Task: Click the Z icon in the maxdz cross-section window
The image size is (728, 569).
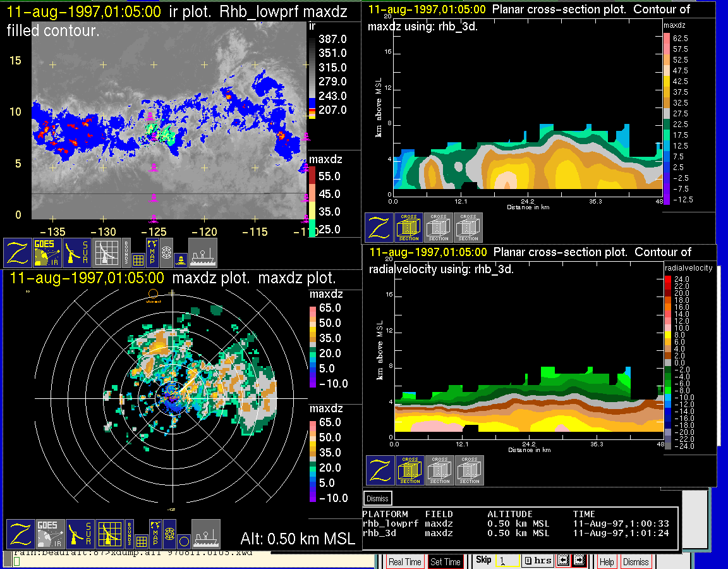Action: tap(379, 228)
